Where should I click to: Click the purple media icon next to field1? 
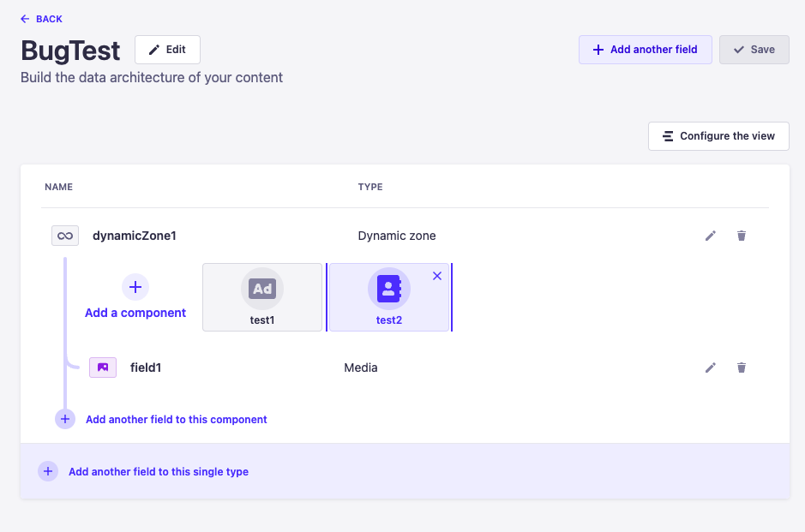(103, 368)
